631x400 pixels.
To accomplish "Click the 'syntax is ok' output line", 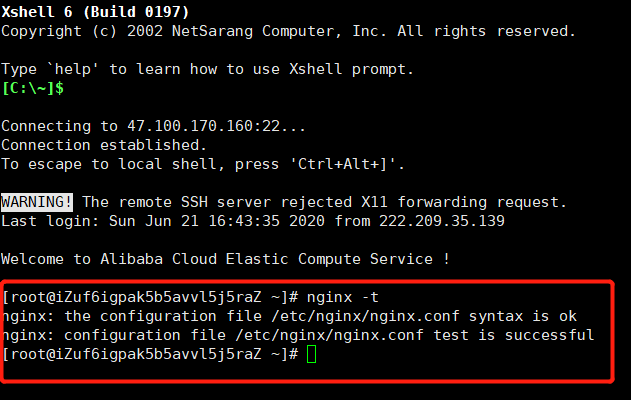I will click(x=290, y=316).
